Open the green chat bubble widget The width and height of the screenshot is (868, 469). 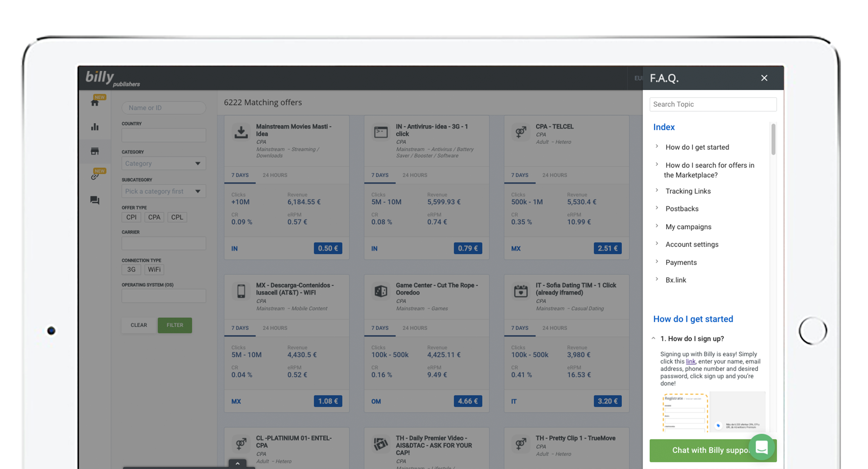pos(762,447)
